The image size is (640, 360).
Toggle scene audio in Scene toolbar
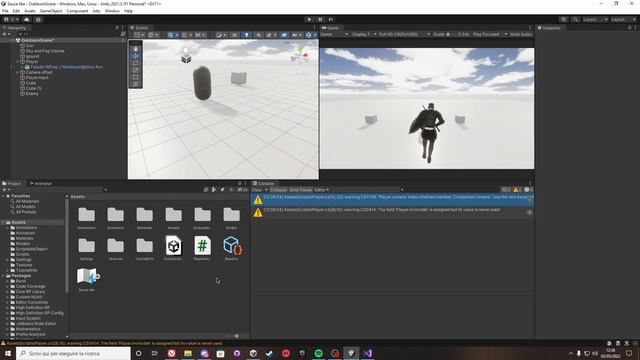258,35
